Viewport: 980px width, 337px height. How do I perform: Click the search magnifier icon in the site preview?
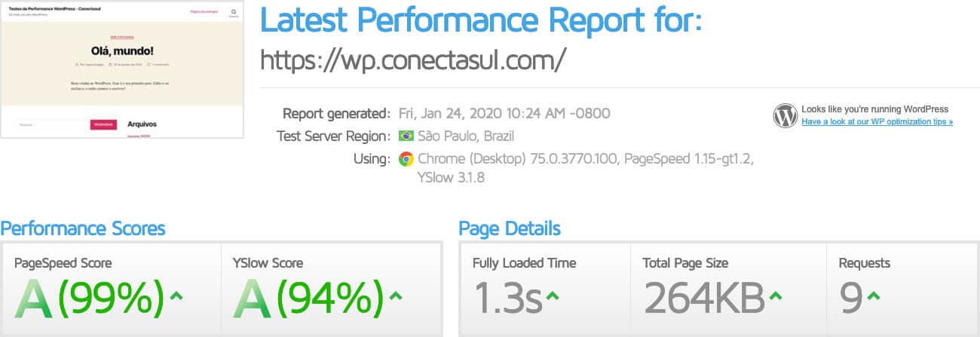pos(234,12)
